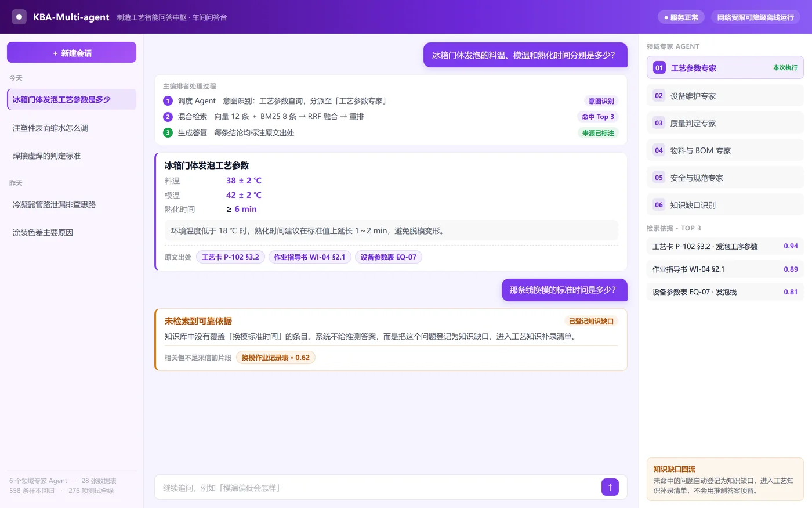Click the 已登记知识缺口 badge
This screenshot has height=508, width=812.
[591, 321]
